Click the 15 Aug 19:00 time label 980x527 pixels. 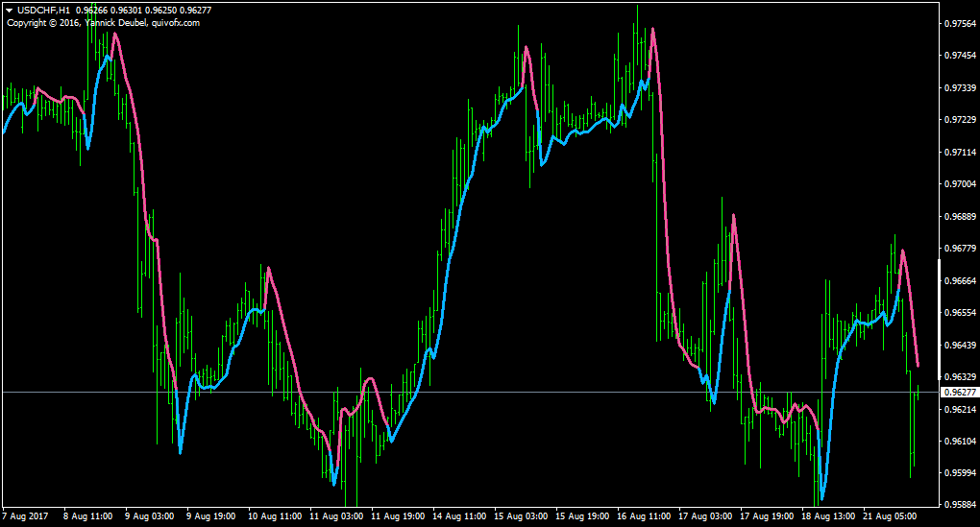[582, 516]
